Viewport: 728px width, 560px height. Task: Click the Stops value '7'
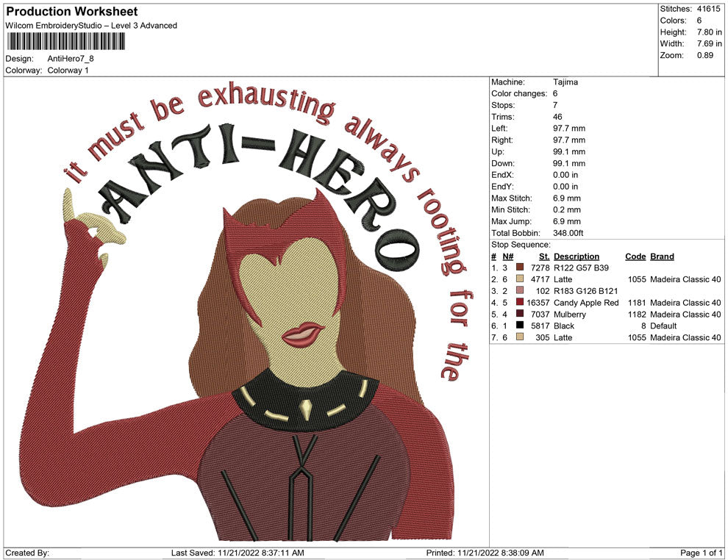[555, 105]
